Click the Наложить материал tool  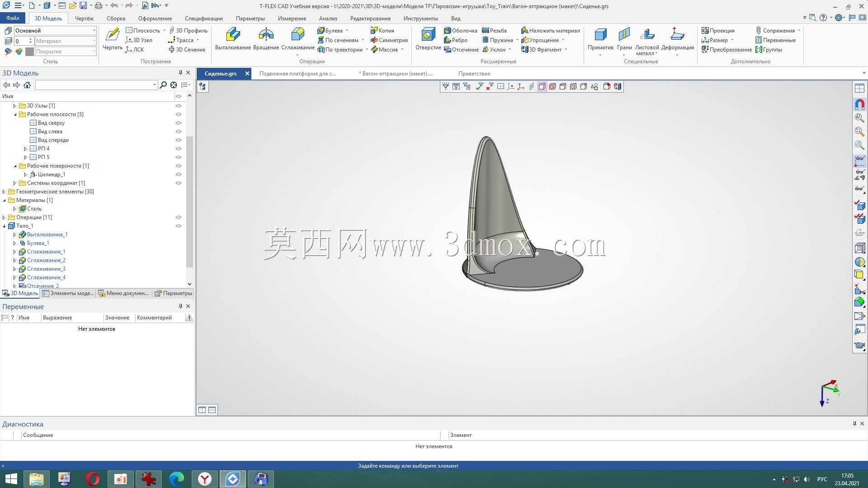(x=551, y=31)
